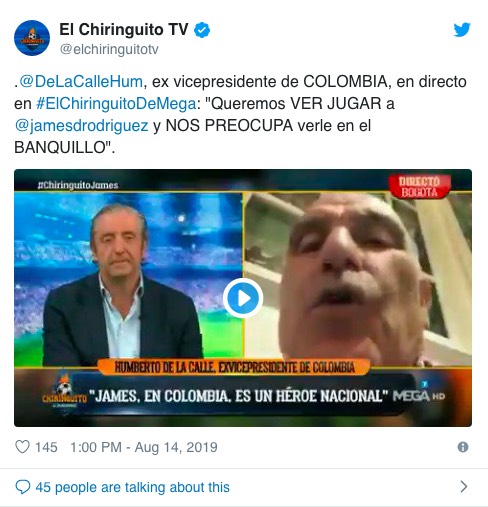Click the Humberto de la Calle caption banner

coord(234,367)
